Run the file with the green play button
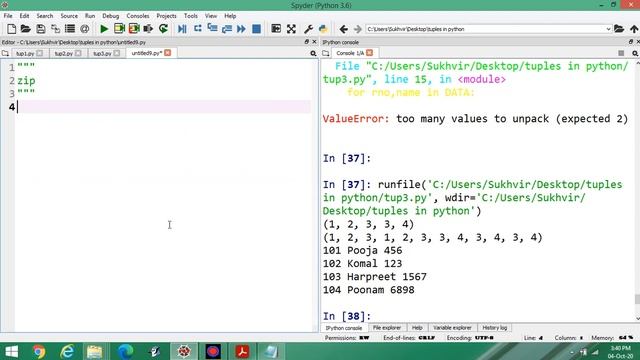The height and width of the screenshot is (360, 640). click(x=104, y=29)
